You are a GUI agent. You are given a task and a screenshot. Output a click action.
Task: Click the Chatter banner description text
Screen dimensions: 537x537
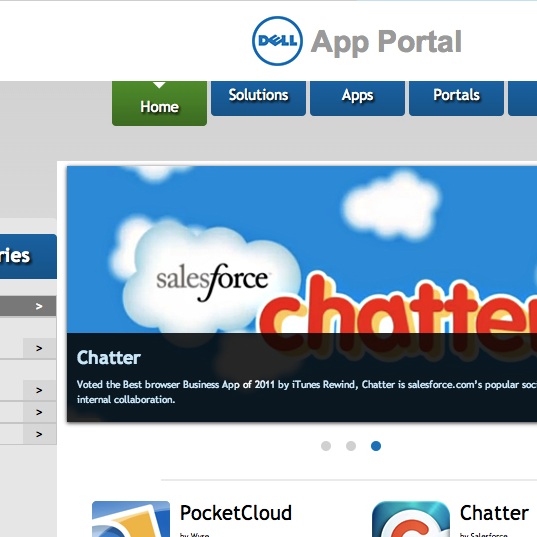click(x=307, y=392)
